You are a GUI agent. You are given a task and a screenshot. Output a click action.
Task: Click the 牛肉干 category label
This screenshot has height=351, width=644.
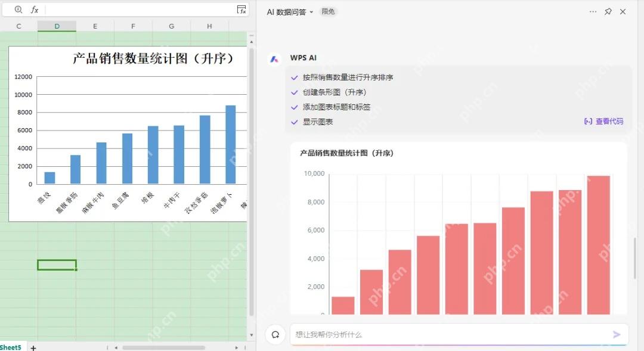click(172, 200)
